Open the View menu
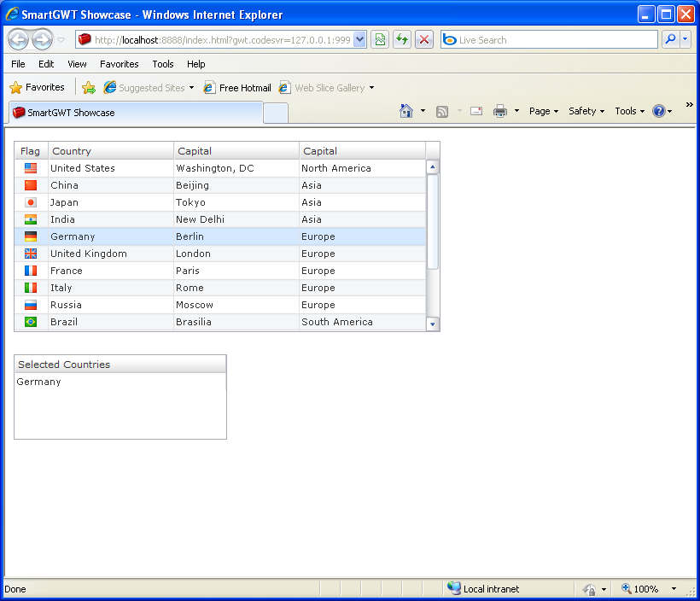Image resolution: width=700 pixels, height=601 pixels. 77,64
